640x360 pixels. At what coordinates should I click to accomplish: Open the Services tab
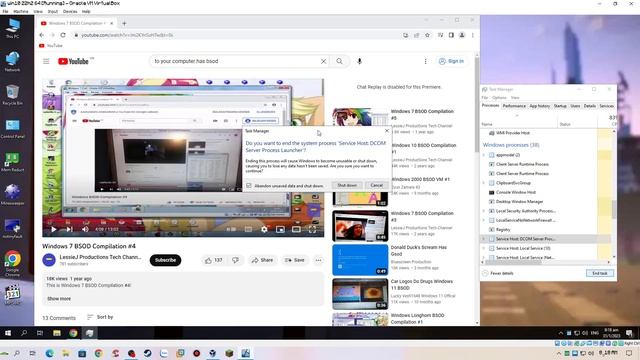(x=606, y=106)
